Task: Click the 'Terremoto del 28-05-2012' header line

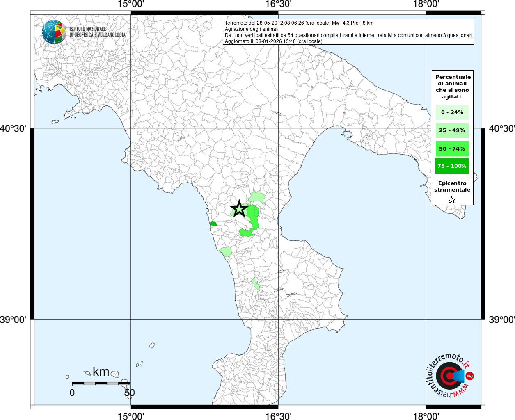Action: pyautogui.click(x=299, y=23)
